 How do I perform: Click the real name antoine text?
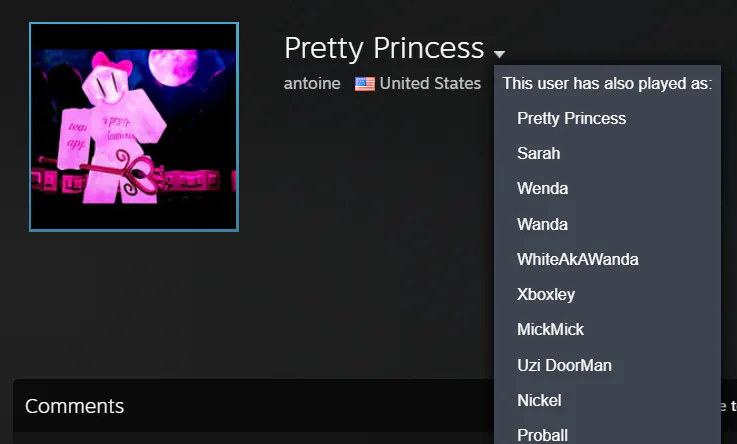click(x=312, y=84)
